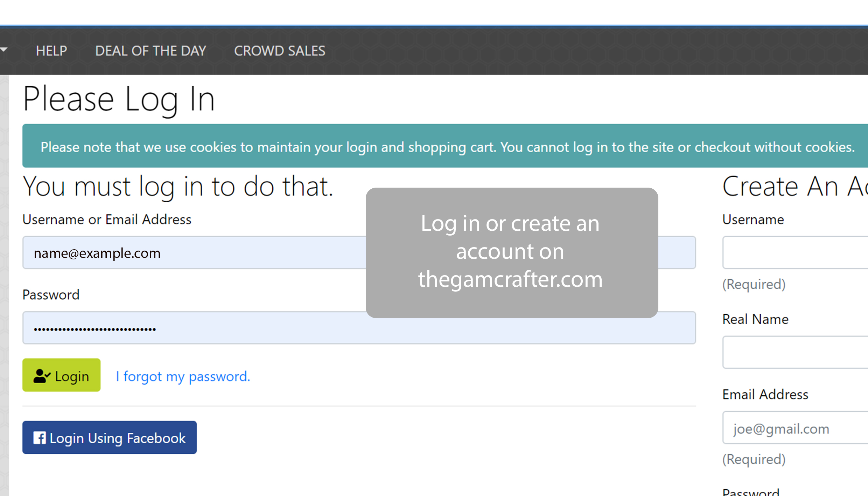This screenshot has width=868, height=496.
Task: Go to DEAL OF THE DAY
Action: (x=150, y=51)
